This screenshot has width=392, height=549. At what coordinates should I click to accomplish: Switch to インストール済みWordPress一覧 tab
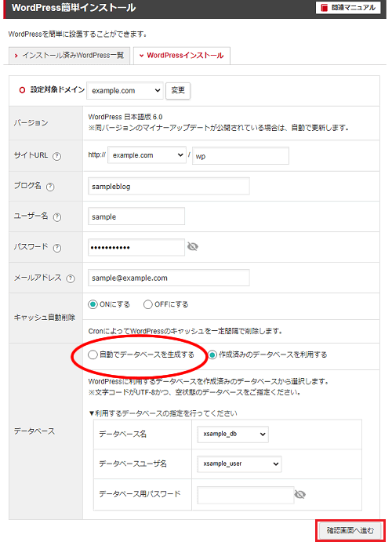click(x=69, y=56)
